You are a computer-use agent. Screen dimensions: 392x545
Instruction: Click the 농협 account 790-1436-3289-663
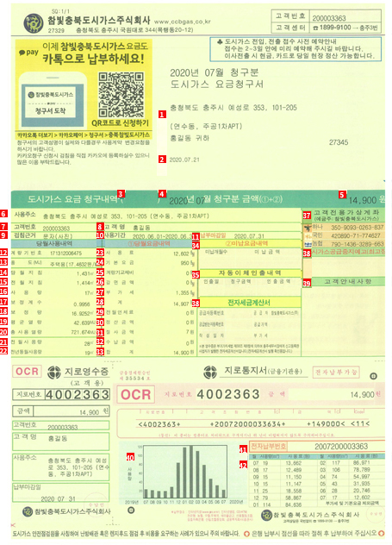(358, 244)
